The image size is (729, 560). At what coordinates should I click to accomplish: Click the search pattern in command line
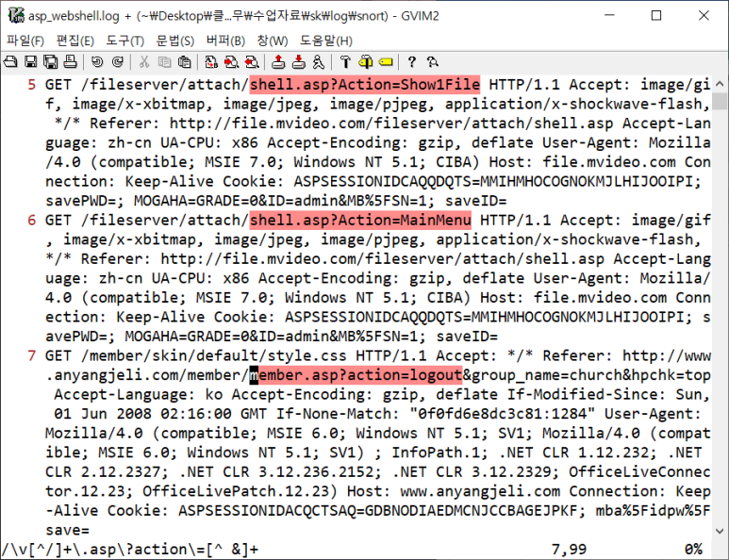tap(130, 550)
